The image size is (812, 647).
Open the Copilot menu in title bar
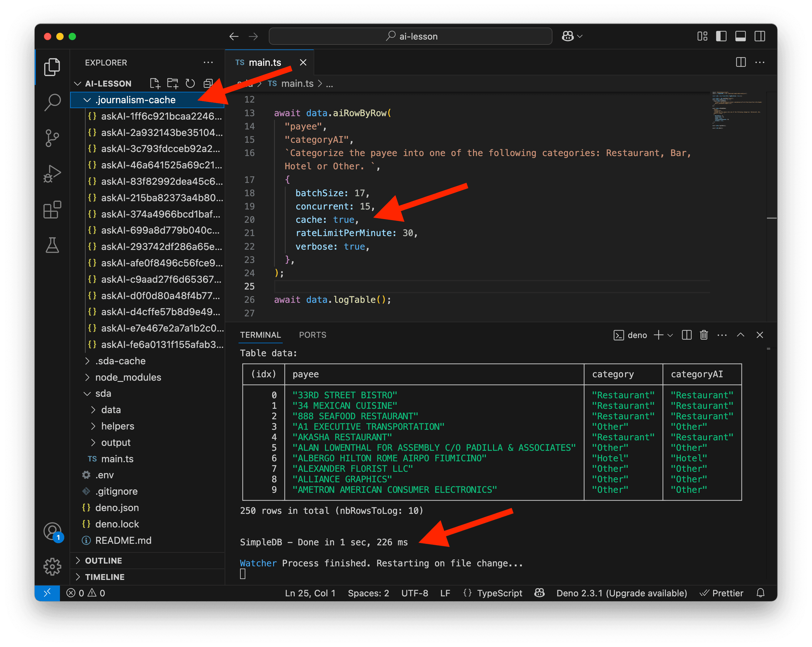tap(572, 36)
